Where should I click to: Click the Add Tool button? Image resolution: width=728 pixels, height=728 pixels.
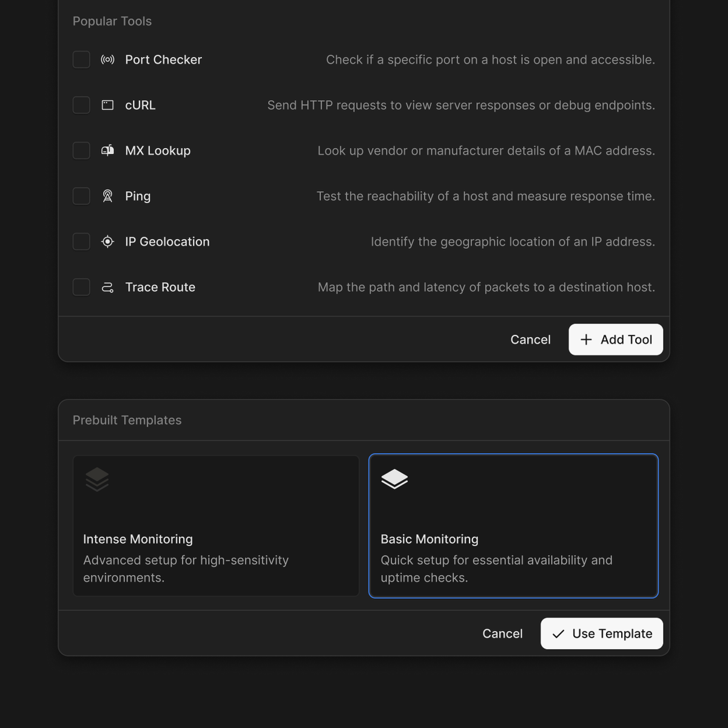coord(616,340)
